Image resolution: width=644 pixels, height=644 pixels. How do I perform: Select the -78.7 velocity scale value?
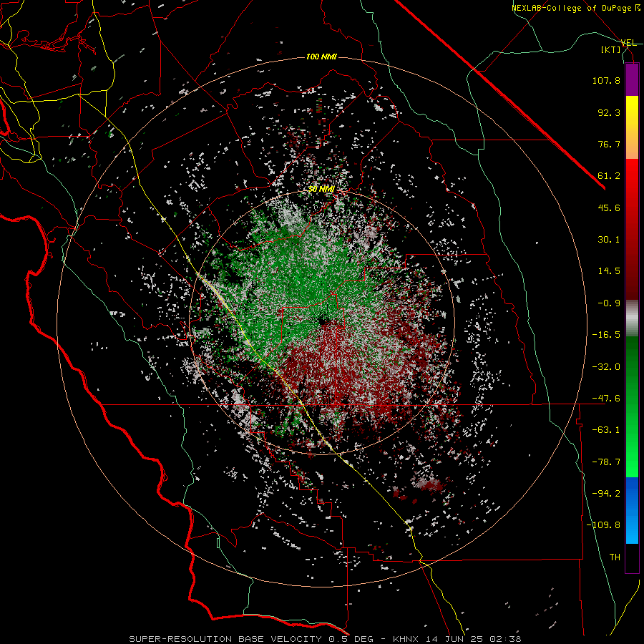pos(606,462)
